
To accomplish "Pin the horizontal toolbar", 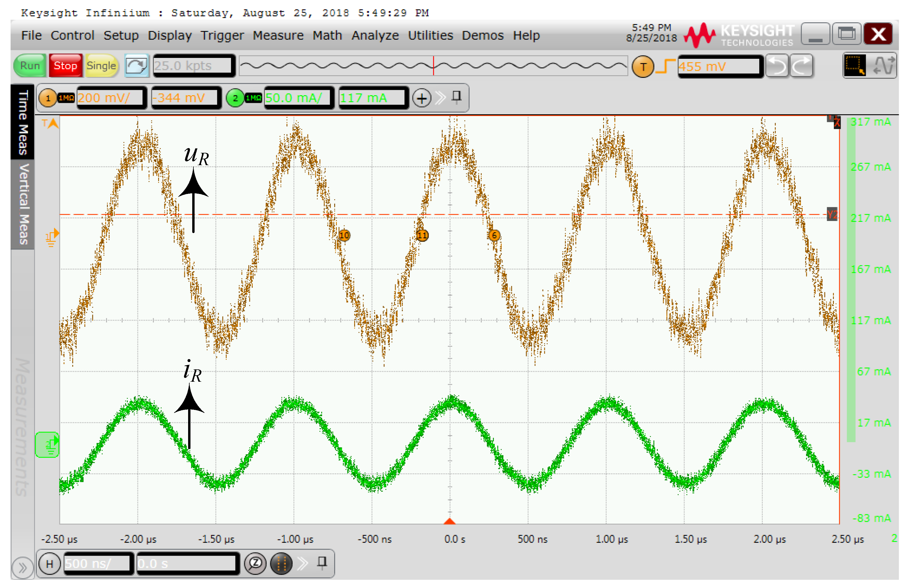I will [x=322, y=562].
